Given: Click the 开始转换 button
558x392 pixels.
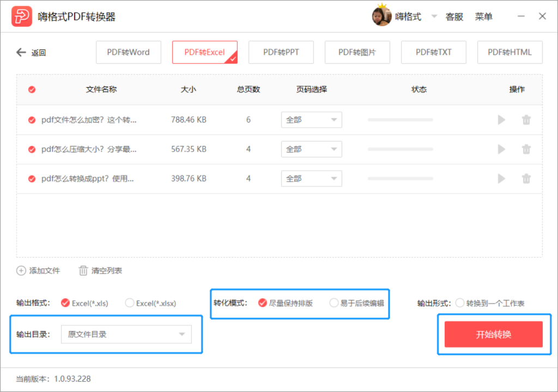Looking at the screenshot, I should (494, 334).
